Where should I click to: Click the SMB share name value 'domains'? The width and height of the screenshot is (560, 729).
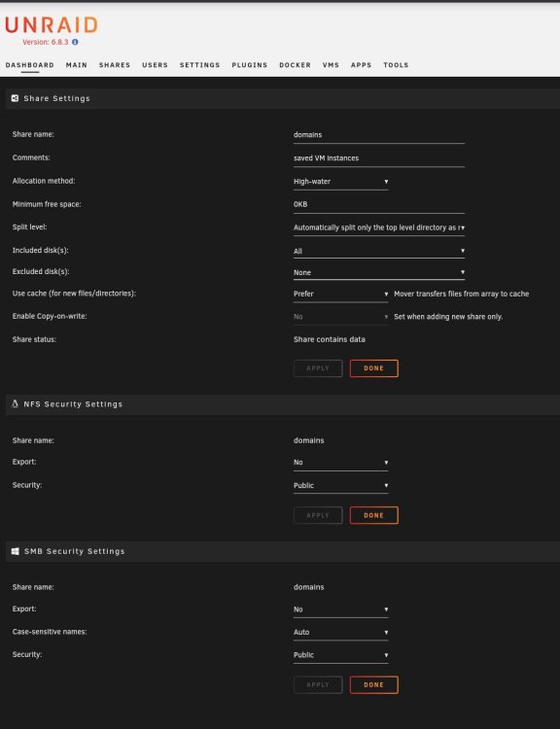tap(309, 587)
